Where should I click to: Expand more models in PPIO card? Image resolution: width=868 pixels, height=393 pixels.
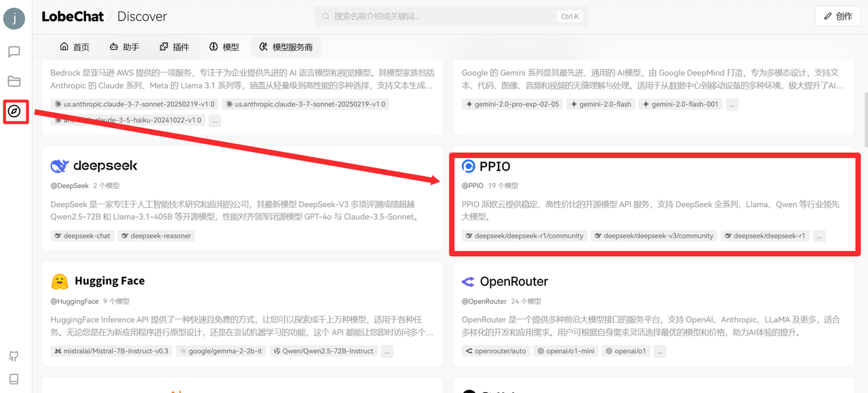point(819,236)
